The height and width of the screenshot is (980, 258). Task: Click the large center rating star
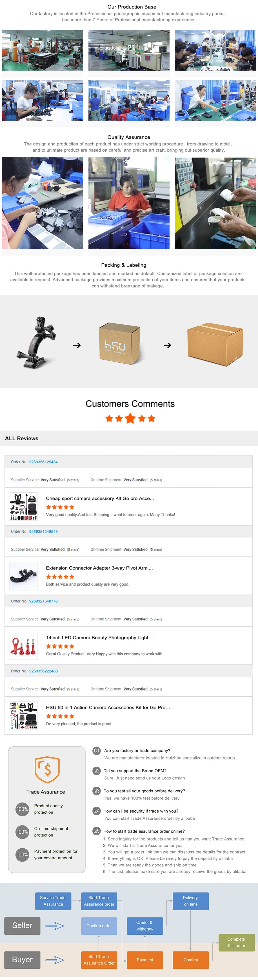coord(130,418)
